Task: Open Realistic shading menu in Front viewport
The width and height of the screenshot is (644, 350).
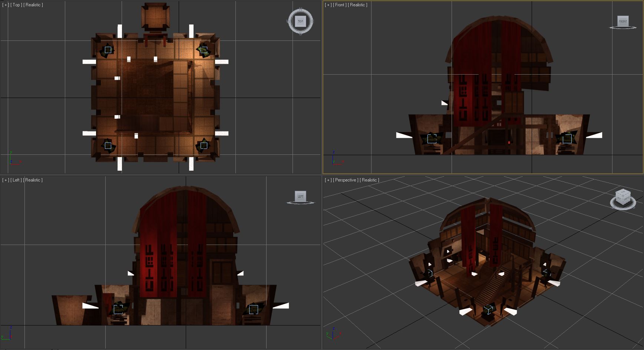Action: coord(357,5)
